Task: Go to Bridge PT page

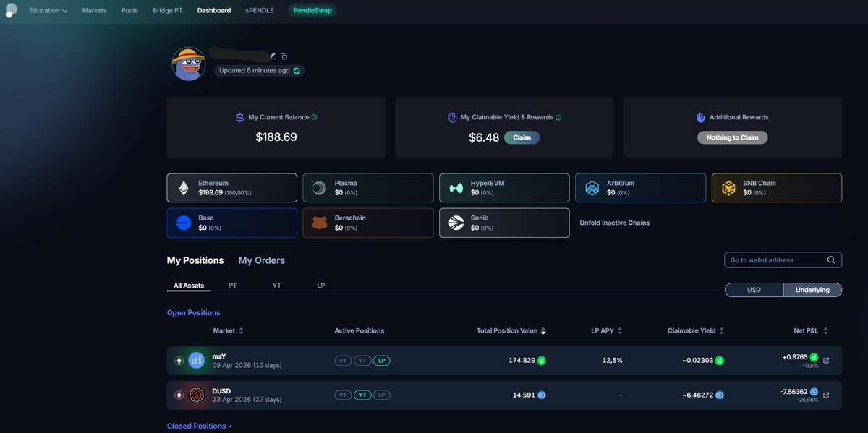Action: (168, 10)
